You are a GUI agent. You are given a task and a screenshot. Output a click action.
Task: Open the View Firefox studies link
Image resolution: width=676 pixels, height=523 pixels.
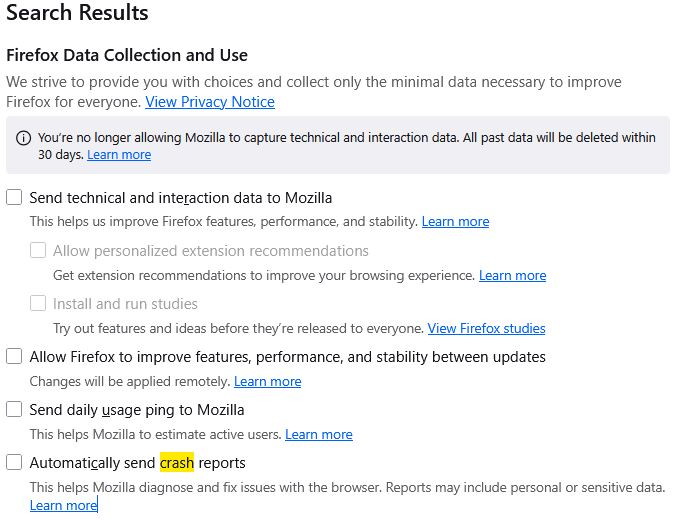click(x=486, y=328)
